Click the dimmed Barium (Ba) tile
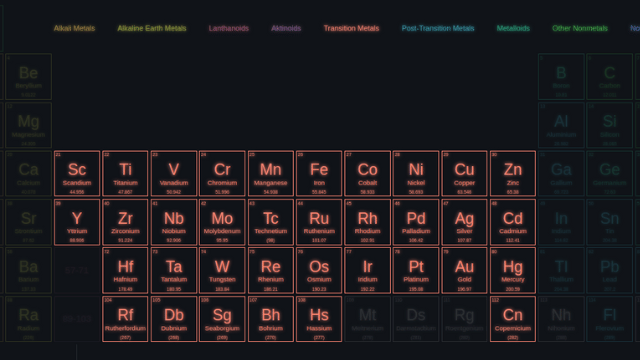Image resolution: width=640 pixels, height=360 pixels. pyautogui.click(x=29, y=270)
